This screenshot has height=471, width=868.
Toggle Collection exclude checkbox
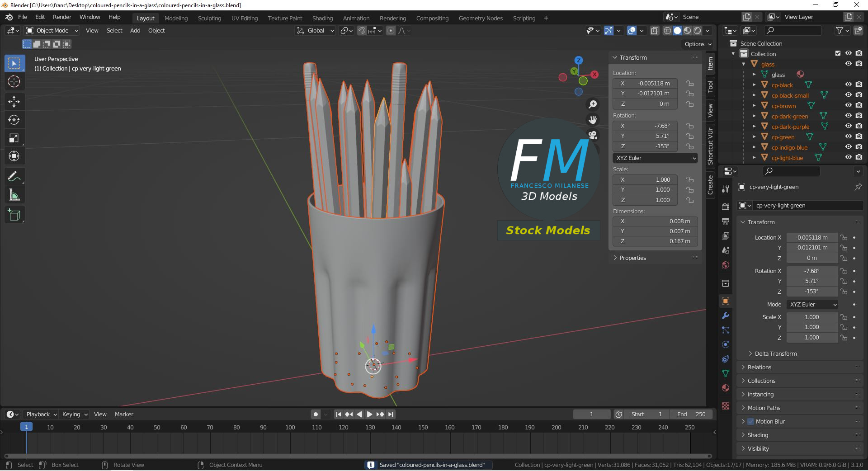coord(838,53)
